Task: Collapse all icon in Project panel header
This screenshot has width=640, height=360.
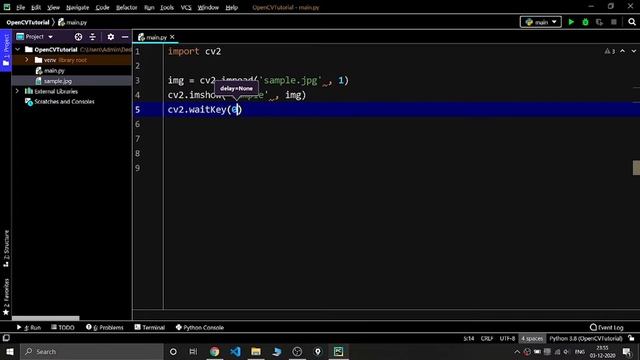Action: [93, 37]
